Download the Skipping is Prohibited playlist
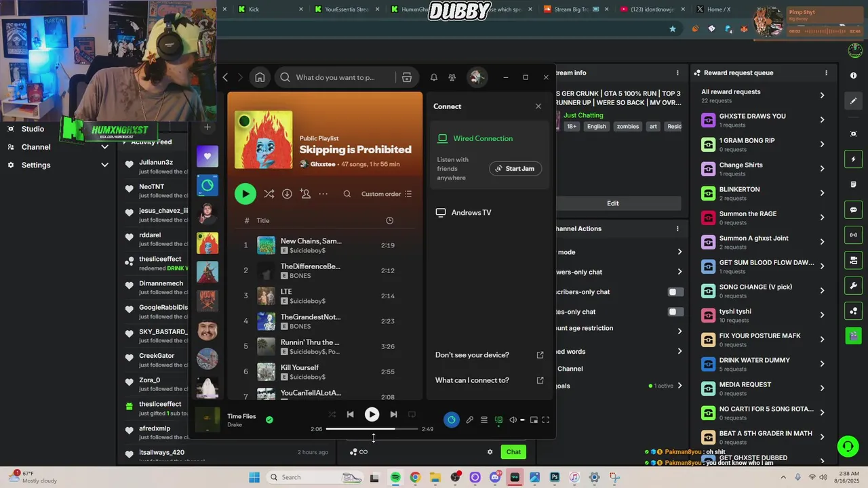The height and width of the screenshot is (488, 868). (x=287, y=194)
